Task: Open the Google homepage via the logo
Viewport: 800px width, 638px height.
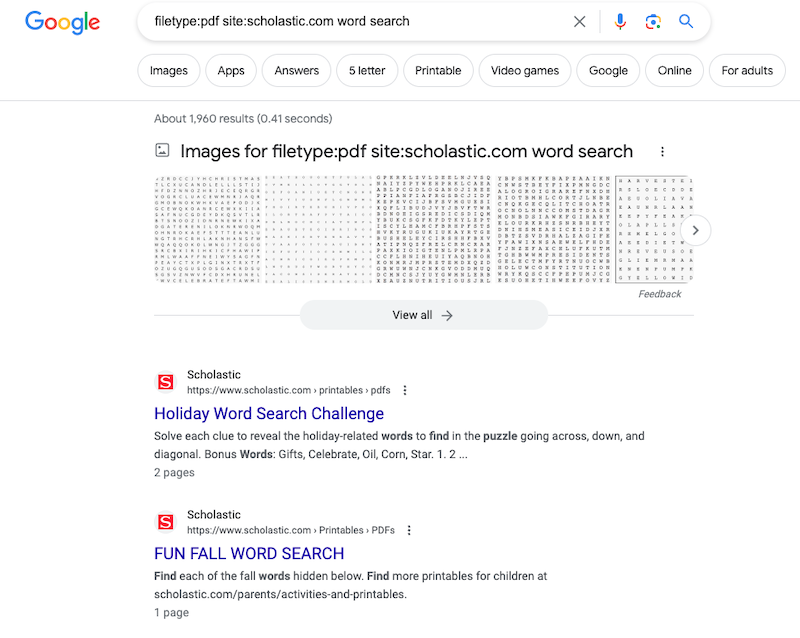Action: pyautogui.click(x=62, y=22)
